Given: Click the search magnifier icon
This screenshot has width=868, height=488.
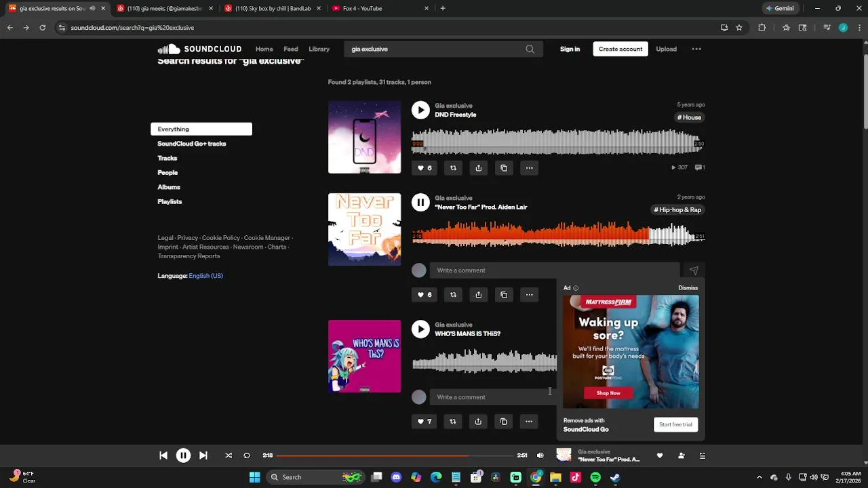Looking at the screenshot, I should (x=530, y=49).
